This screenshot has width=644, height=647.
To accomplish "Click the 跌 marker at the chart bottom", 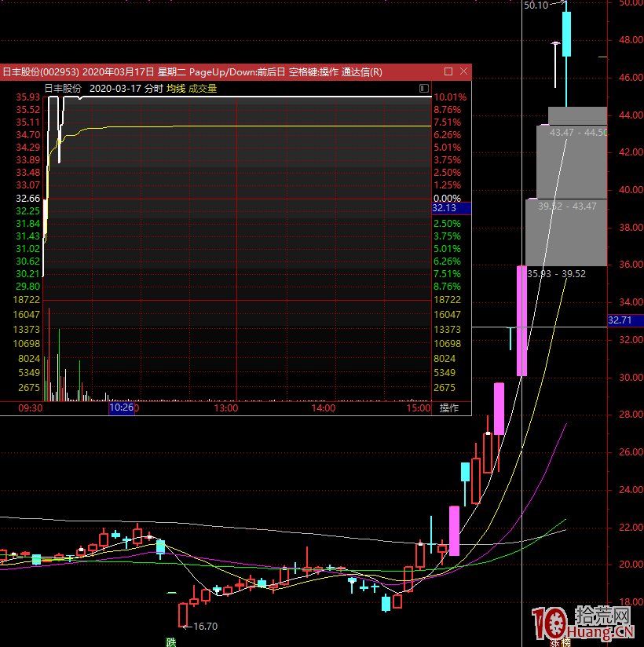I will click(x=171, y=642).
